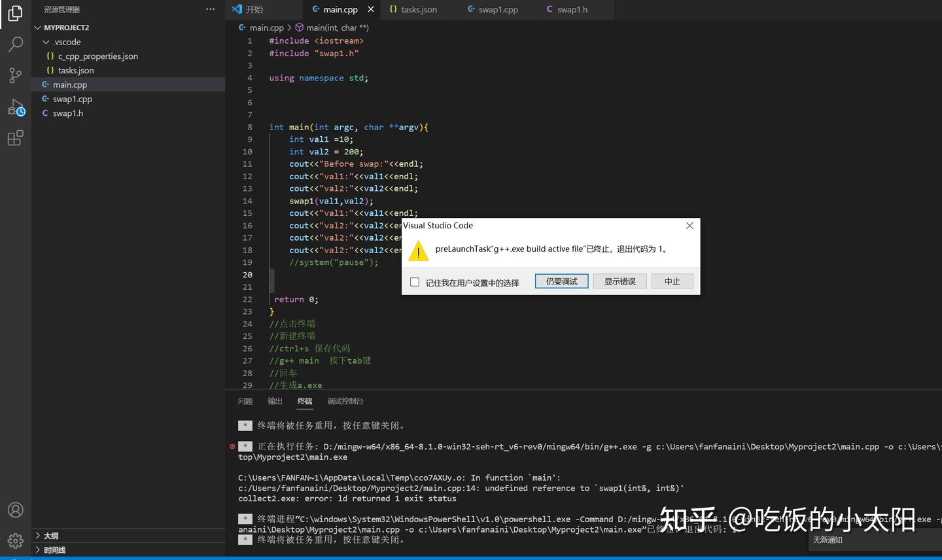The width and height of the screenshot is (942, 560).
Task: Collapse the .vscode folder
Action: coord(46,41)
